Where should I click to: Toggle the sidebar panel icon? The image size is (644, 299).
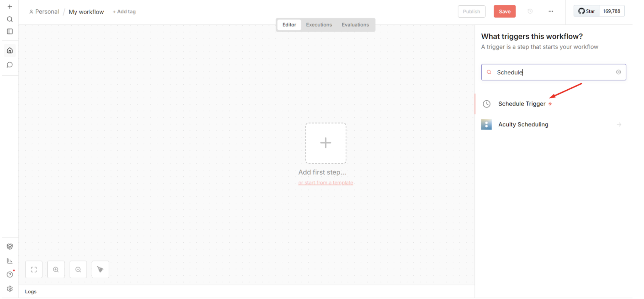point(10,31)
